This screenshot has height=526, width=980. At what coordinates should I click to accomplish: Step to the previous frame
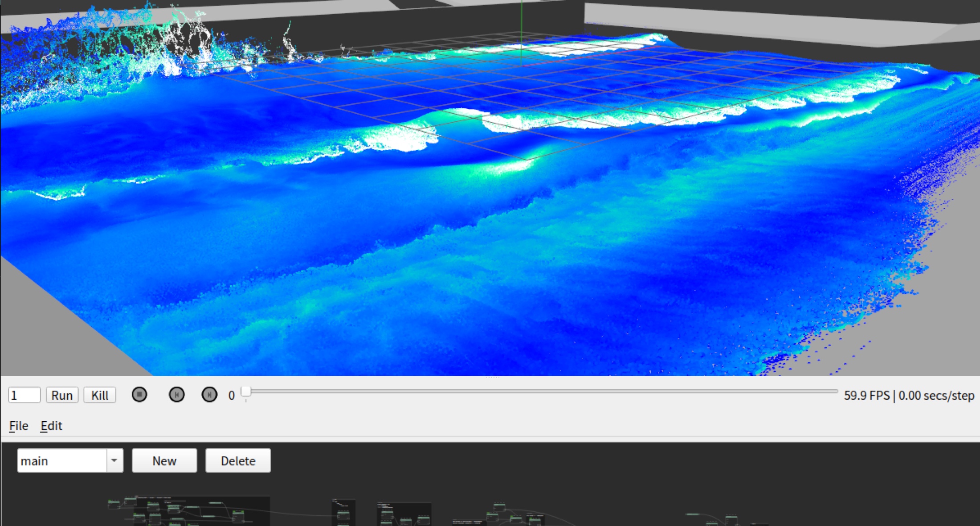click(176, 394)
